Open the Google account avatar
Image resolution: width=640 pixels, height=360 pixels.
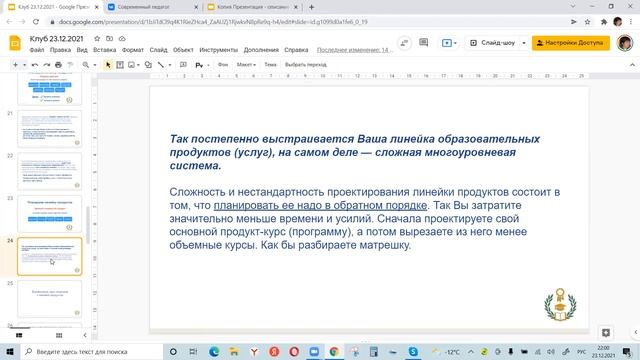coord(624,43)
